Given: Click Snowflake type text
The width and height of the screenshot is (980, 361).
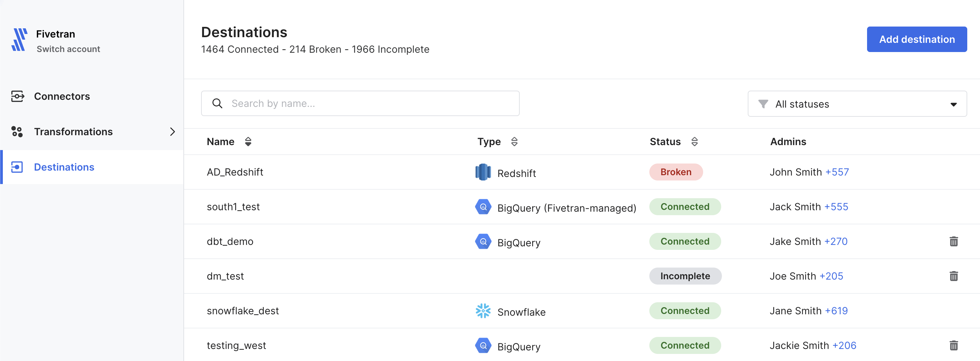Looking at the screenshot, I should click(x=521, y=312).
